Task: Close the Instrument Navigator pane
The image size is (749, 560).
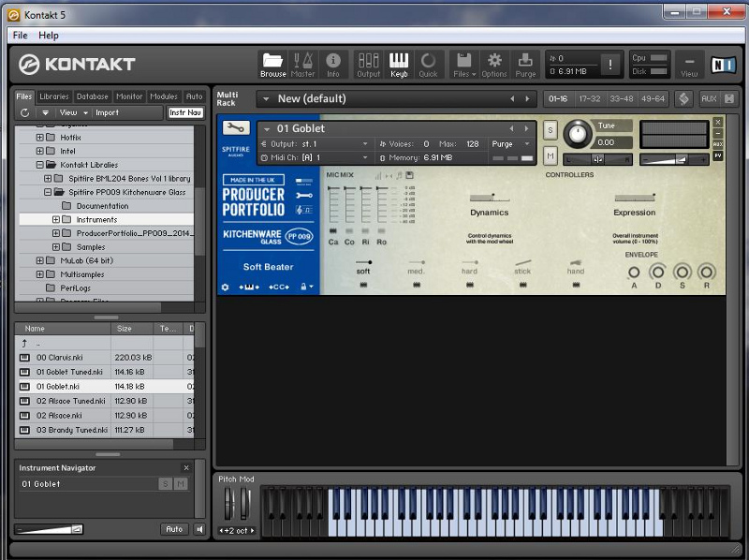Action: point(186,468)
